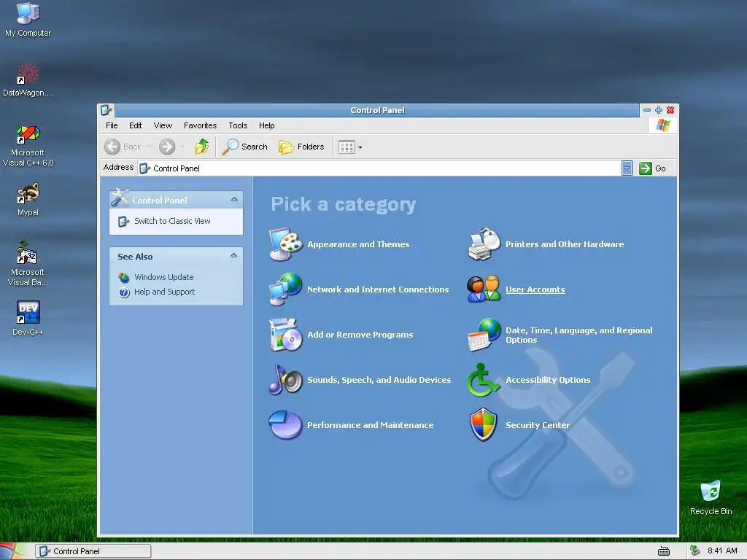Expand the Address bar dropdown

pyautogui.click(x=627, y=168)
